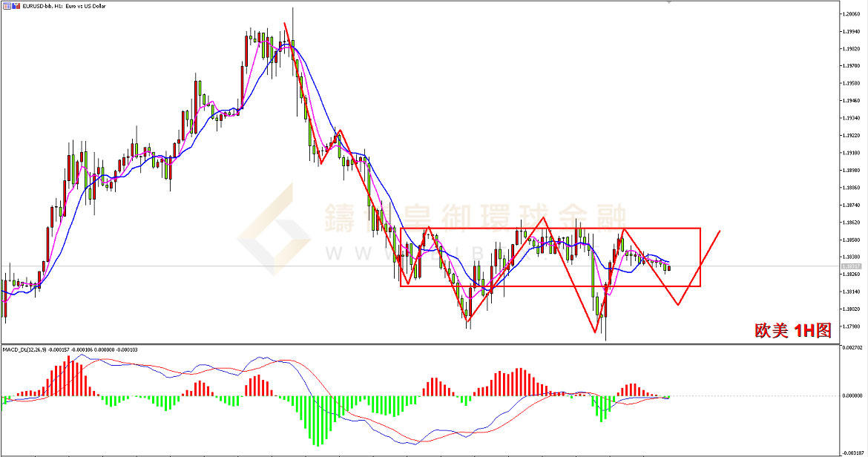Click the depth of market icon beside symbol

(15, 5)
